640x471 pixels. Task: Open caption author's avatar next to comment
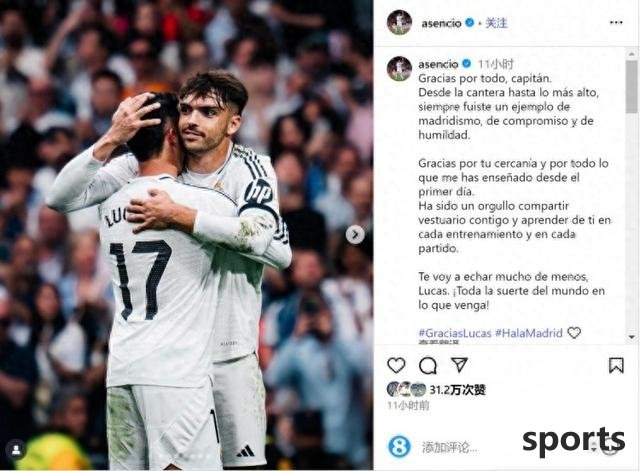click(x=399, y=68)
